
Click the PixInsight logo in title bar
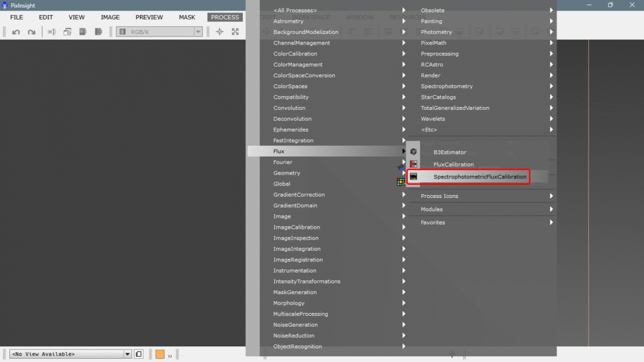point(5,5)
